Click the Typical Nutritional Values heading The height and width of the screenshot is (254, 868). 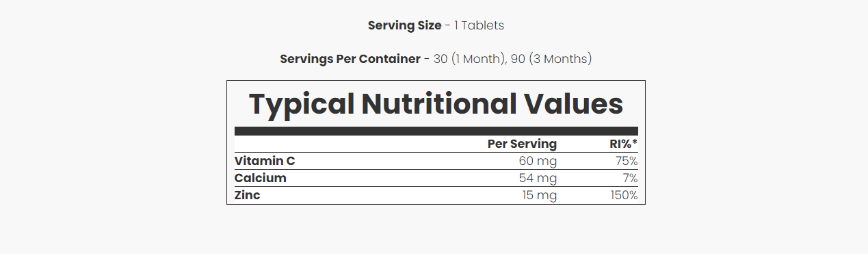436,104
